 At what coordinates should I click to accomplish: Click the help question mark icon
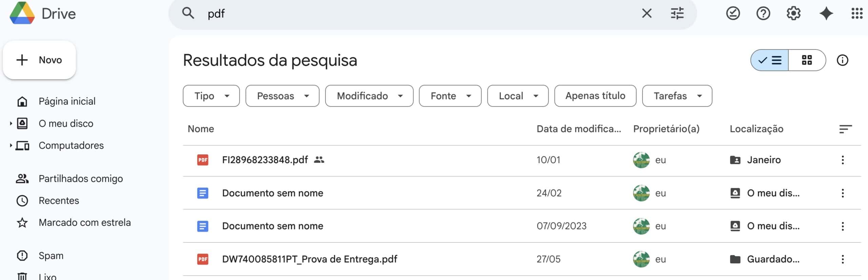[763, 14]
